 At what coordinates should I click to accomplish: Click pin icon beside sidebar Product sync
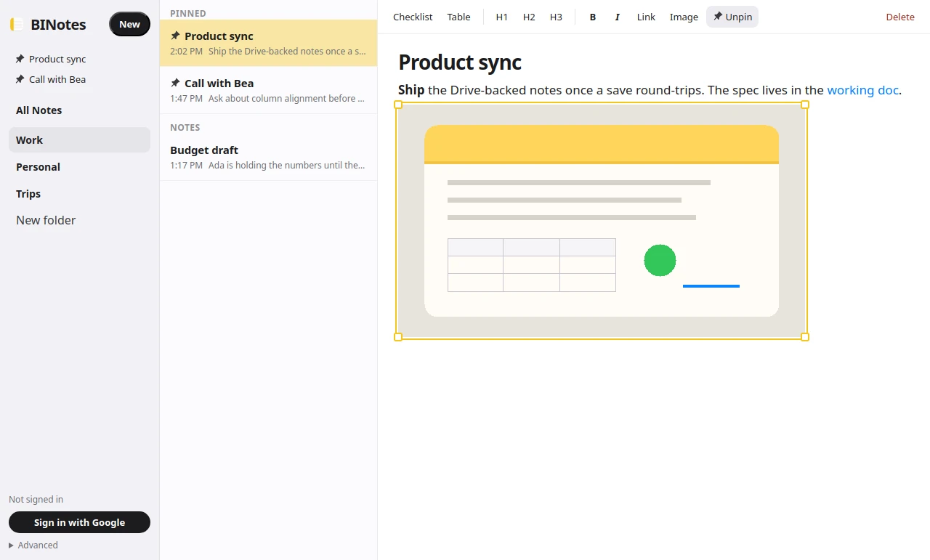click(x=20, y=59)
